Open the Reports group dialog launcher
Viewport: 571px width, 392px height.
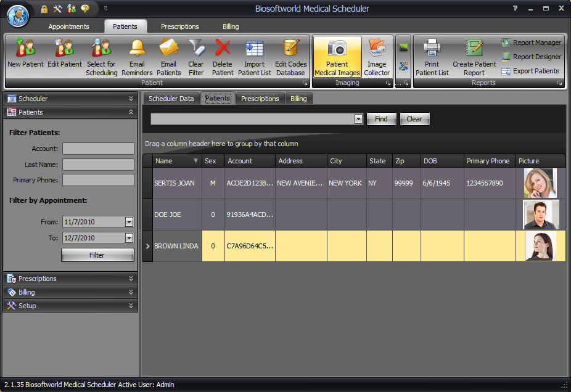[x=559, y=83]
